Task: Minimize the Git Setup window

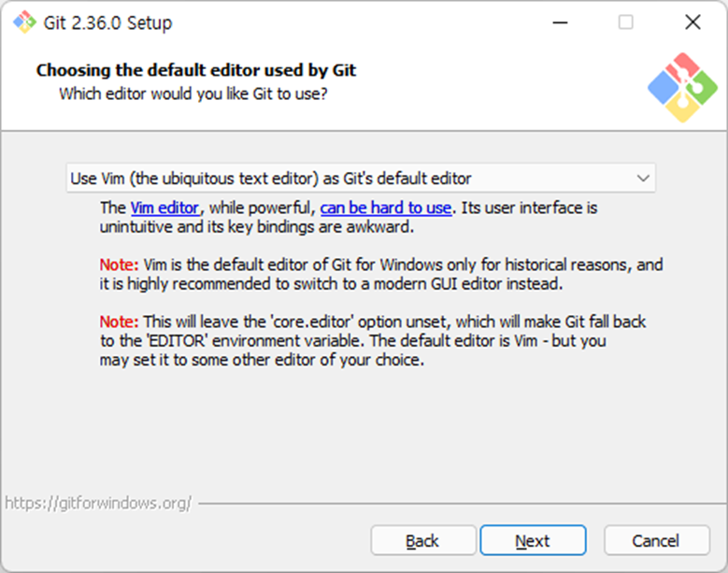Action: (560, 22)
